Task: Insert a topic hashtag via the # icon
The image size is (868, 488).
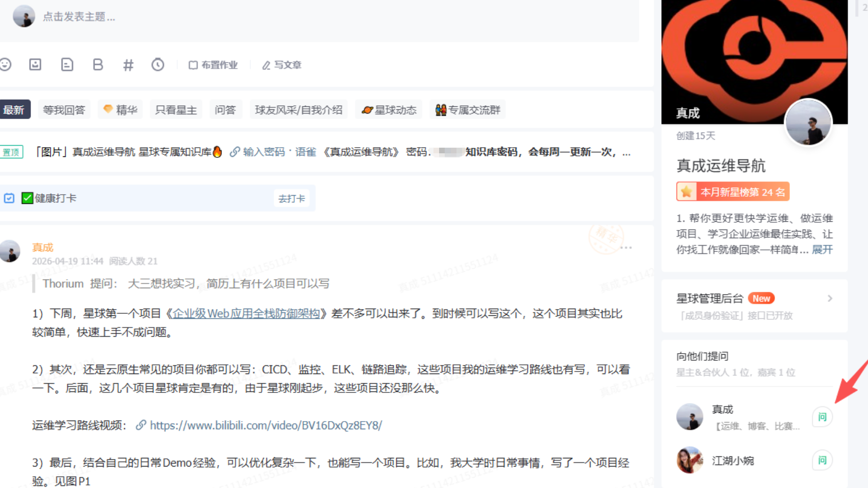Action: point(128,65)
